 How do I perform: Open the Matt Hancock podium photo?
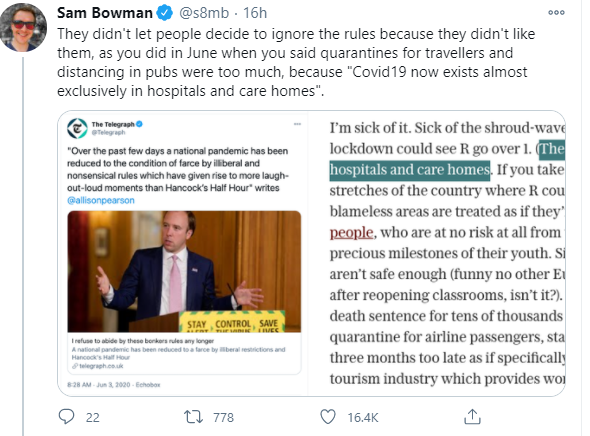point(184,271)
